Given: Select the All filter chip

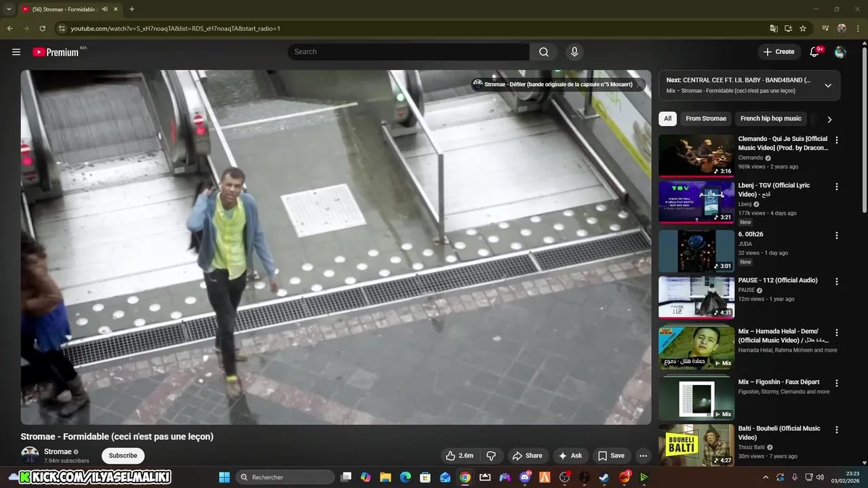Looking at the screenshot, I should (667, 119).
